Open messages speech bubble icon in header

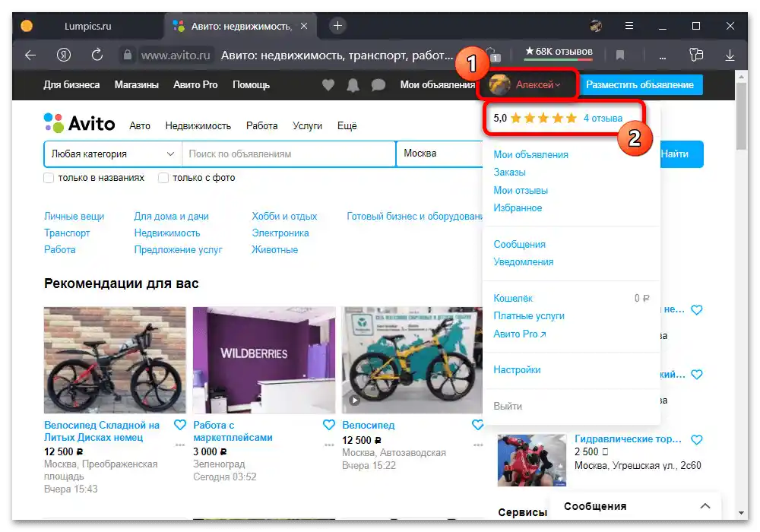378,85
